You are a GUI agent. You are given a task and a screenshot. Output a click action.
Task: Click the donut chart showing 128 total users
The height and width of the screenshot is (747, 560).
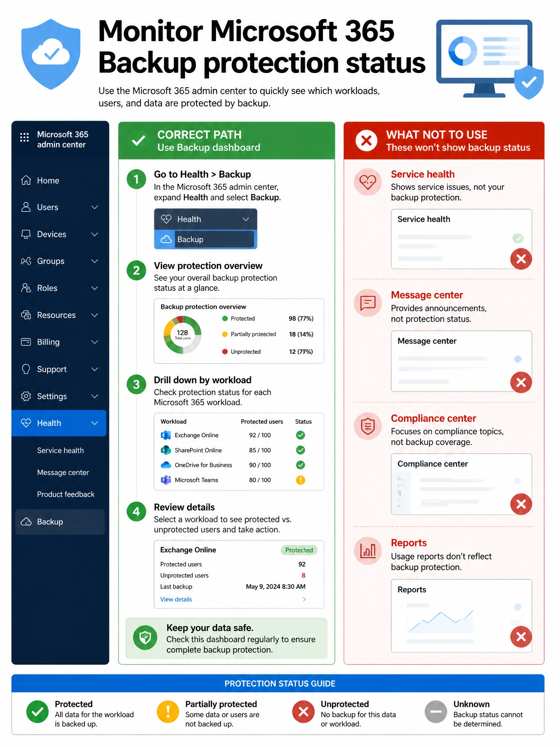[x=182, y=334]
